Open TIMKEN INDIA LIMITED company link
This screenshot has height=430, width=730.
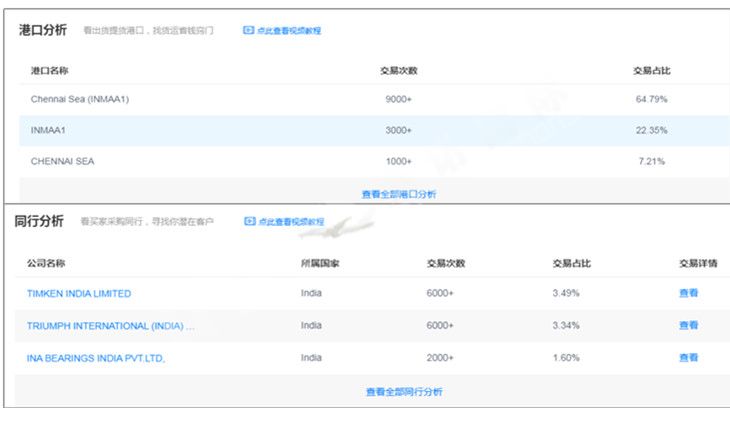point(79,294)
